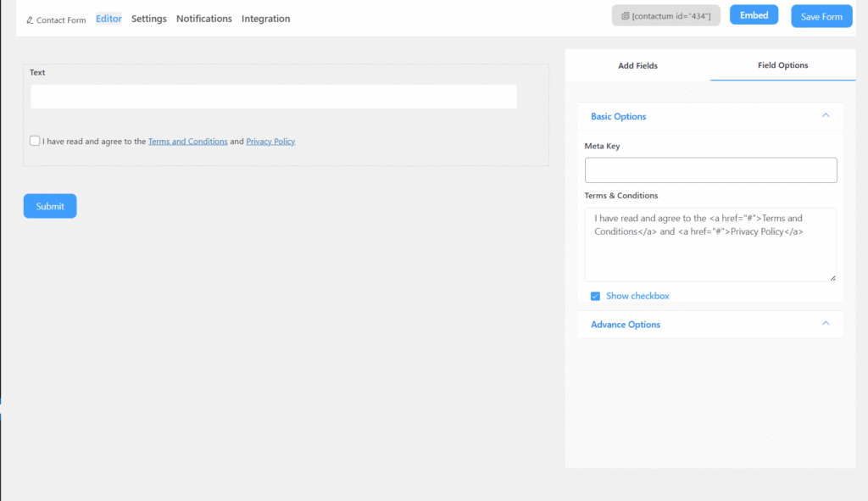Image resolution: width=868 pixels, height=501 pixels.
Task: Switch to the Add Fields tab
Action: 637,65
